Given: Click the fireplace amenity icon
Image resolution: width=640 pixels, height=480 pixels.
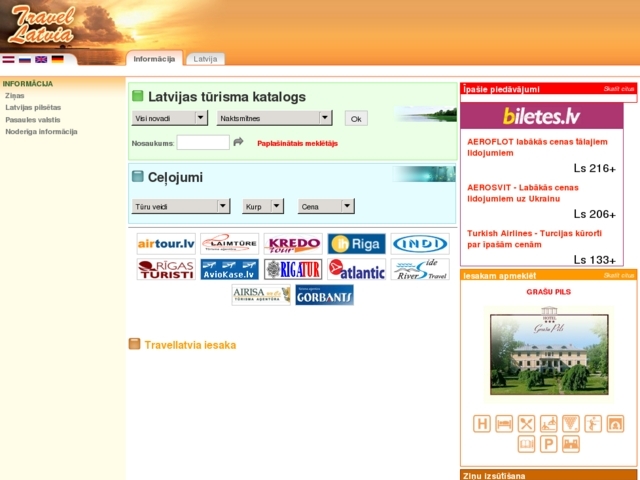Looking at the screenshot, I should pyautogui.click(x=616, y=424).
